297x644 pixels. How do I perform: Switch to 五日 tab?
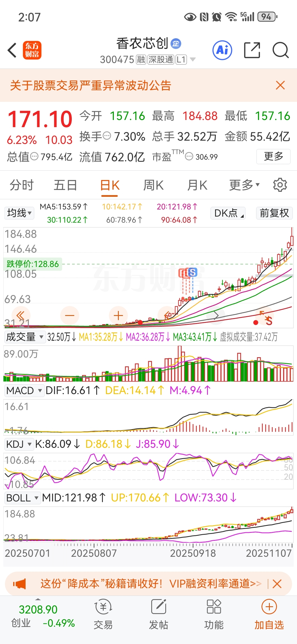pyautogui.click(x=65, y=185)
